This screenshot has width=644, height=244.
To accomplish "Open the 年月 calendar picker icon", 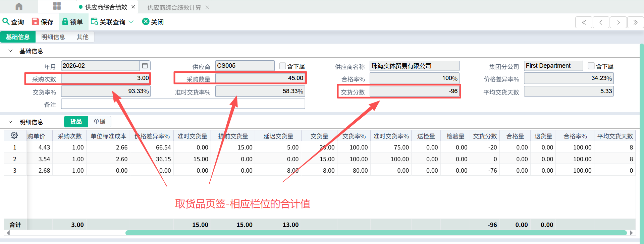I will pos(145,66).
